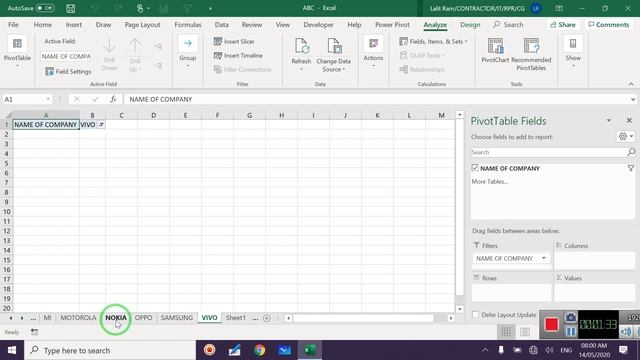Viewport: 640px width, 360px height.
Task: Switch to the Insert ribbon tab
Action: tap(74, 25)
